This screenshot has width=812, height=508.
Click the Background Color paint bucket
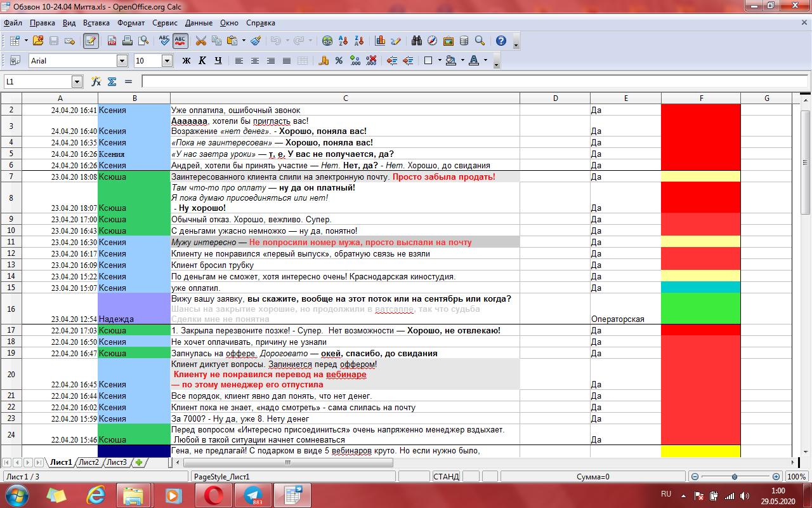coord(451,61)
